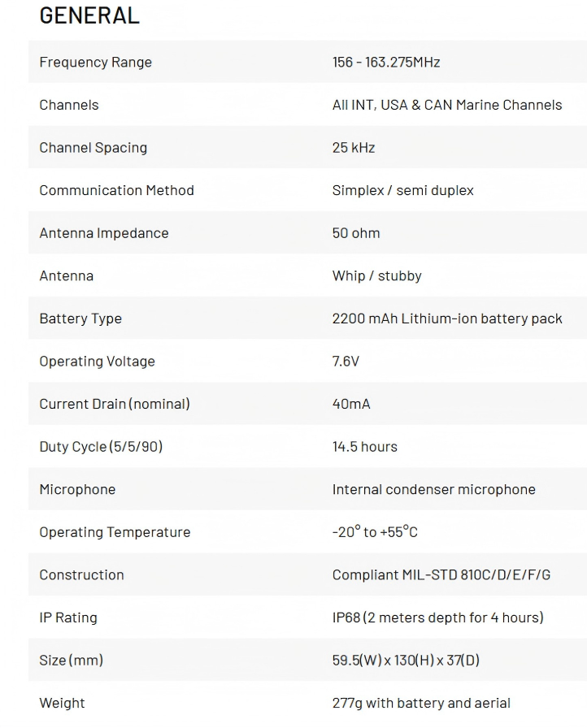Viewport: 587px width, 728px height.
Task: Click the Operating Temperature label
Action: pos(115,532)
